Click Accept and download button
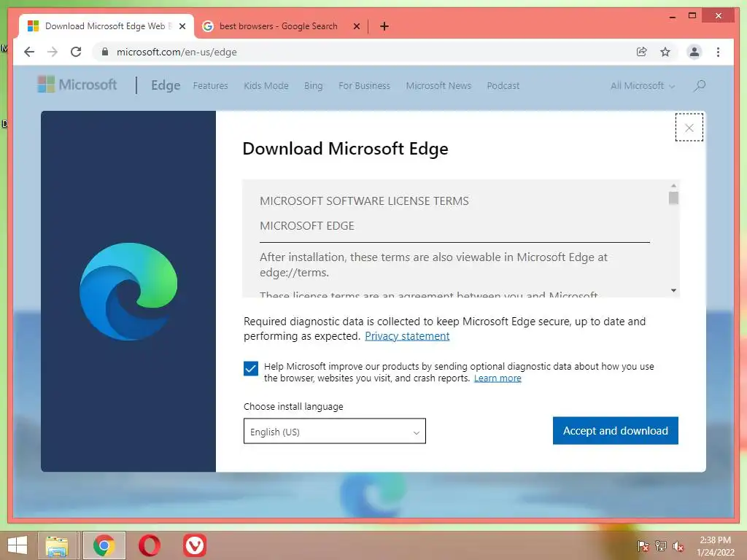Viewport: 747px width, 560px height. coord(615,430)
